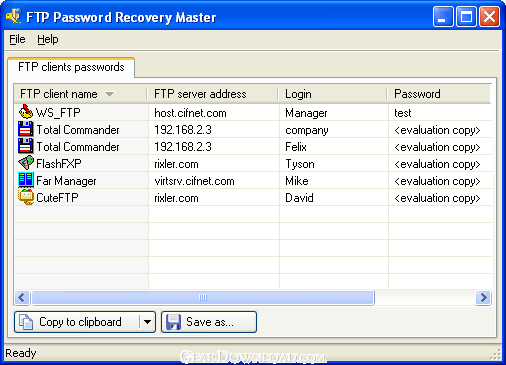The width and height of the screenshot is (506, 365).
Task: Click the Save as... button
Action: [209, 322]
